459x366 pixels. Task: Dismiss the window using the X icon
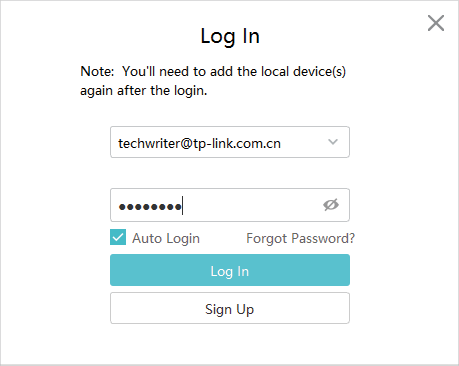click(x=436, y=23)
